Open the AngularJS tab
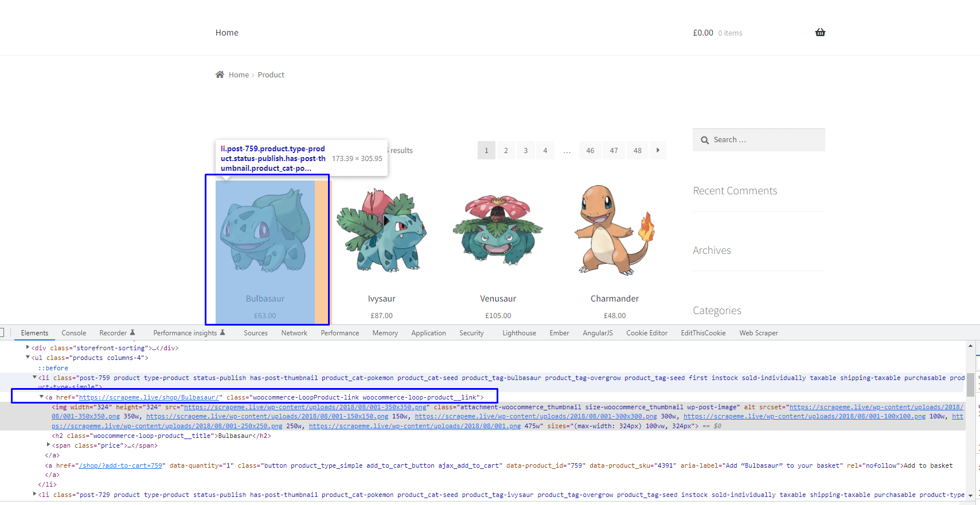Screen dimensions: 980x505 pos(598,333)
